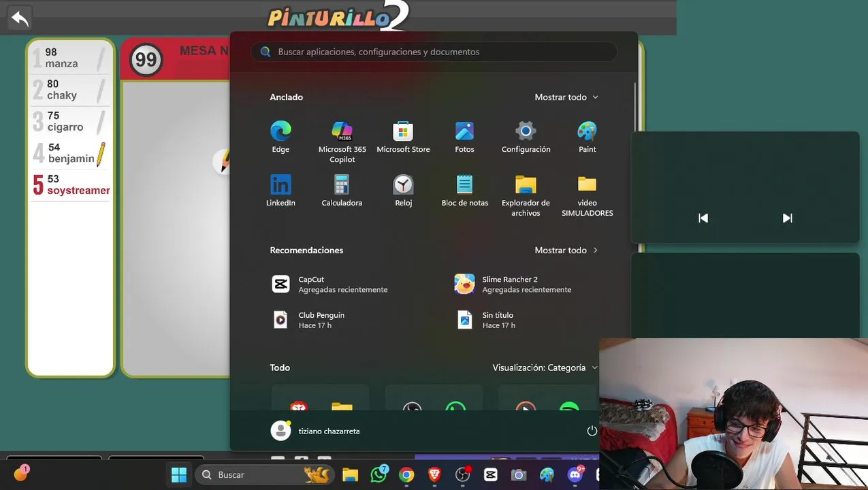The image size is (868, 490).
Task: Open the widgets notification icon on taskbar
Action: tap(20, 474)
